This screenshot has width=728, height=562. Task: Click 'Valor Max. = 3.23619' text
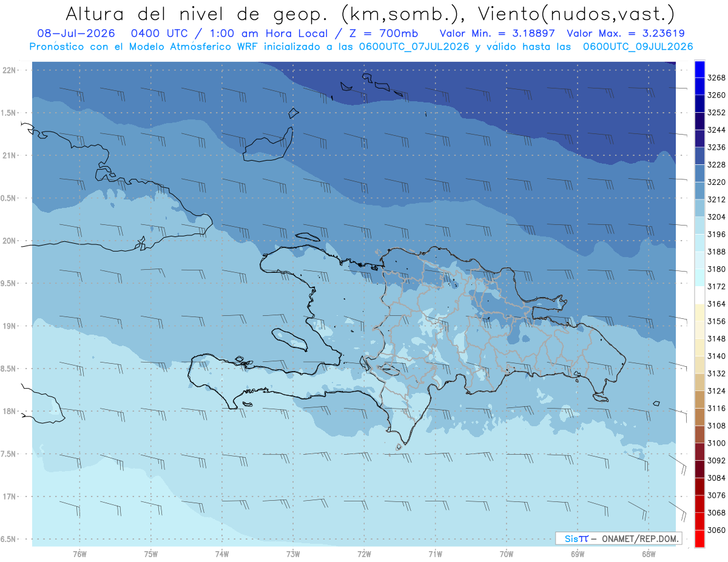coord(627,33)
